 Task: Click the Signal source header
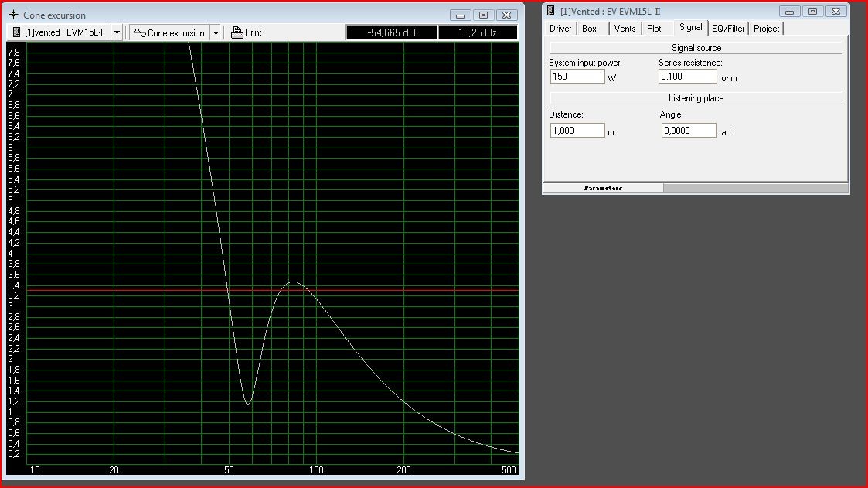click(x=696, y=48)
